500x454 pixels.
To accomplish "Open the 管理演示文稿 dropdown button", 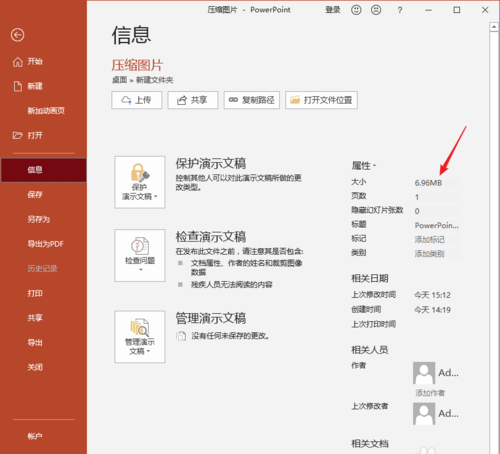I will (x=140, y=337).
